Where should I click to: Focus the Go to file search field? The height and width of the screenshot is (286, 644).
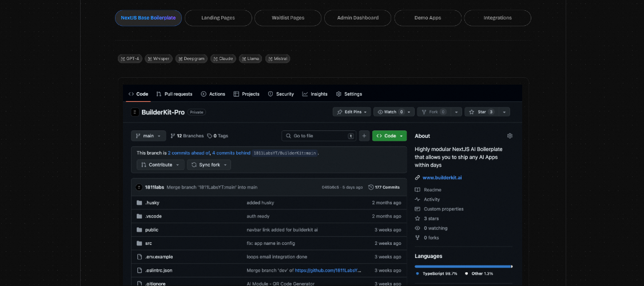[319, 136]
